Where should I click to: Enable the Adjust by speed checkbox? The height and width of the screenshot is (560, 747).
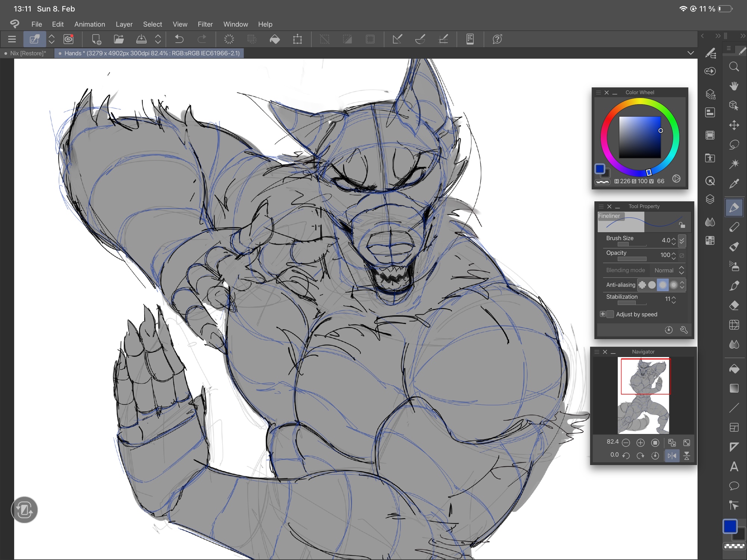[x=610, y=314]
